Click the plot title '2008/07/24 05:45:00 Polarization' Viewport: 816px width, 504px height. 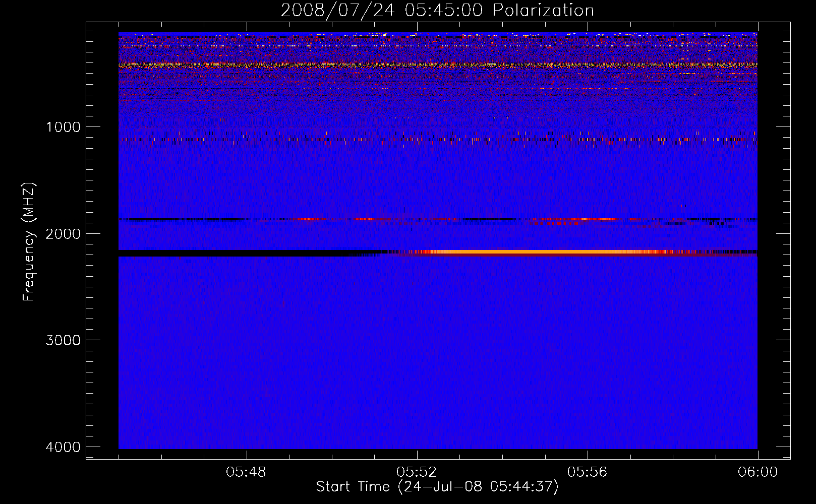click(437, 10)
